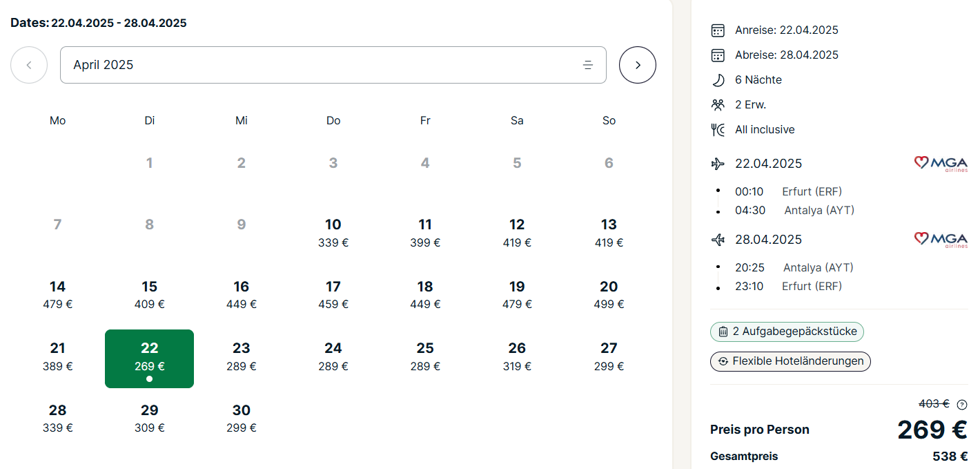Viewport: 980px width, 469px height.
Task: Select April 12 at 419 €
Action: point(517,233)
